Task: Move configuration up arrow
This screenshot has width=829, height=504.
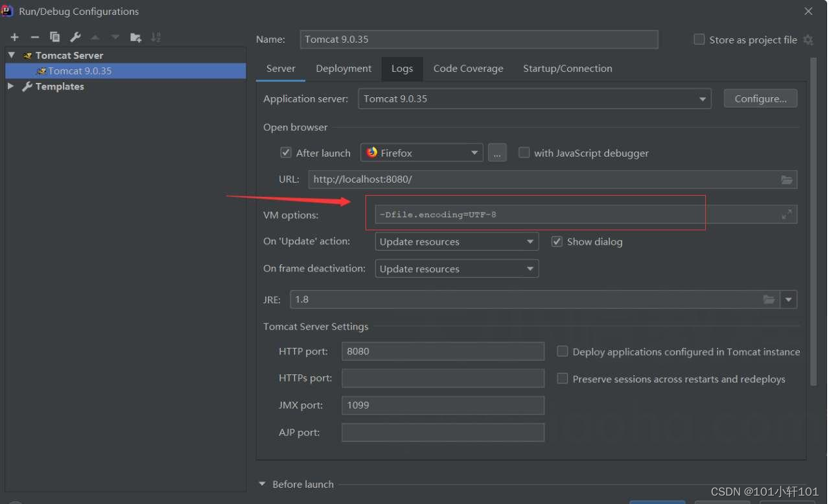Action: tap(95, 38)
